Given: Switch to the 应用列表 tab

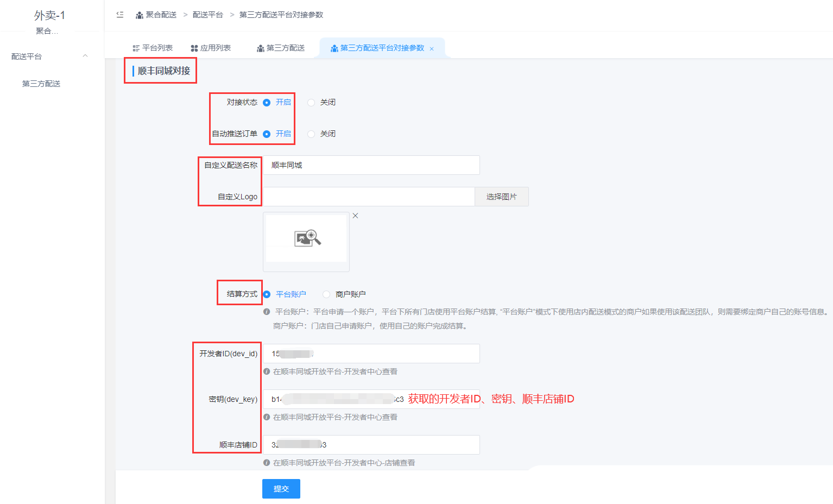Looking at the screenshot, I should (x=211, y=48).
